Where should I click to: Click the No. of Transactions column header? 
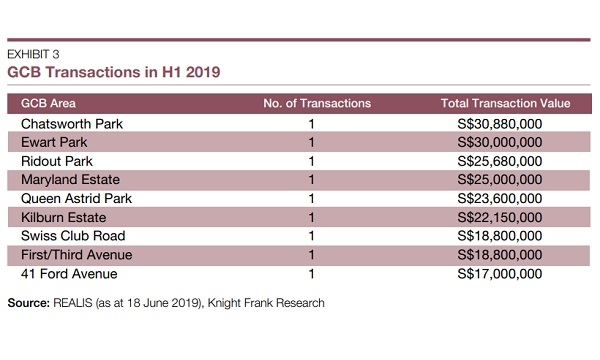[x=317, y=103]
